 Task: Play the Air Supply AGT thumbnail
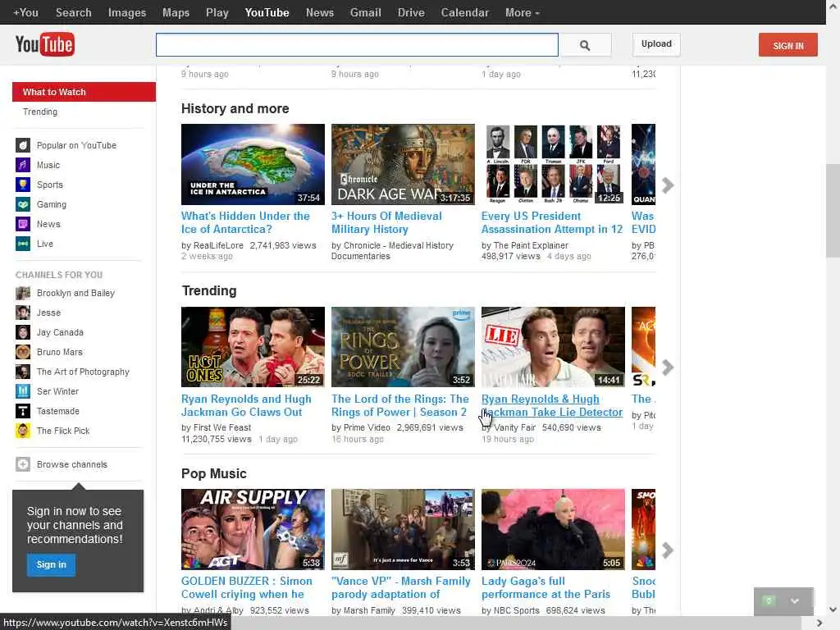253,529
